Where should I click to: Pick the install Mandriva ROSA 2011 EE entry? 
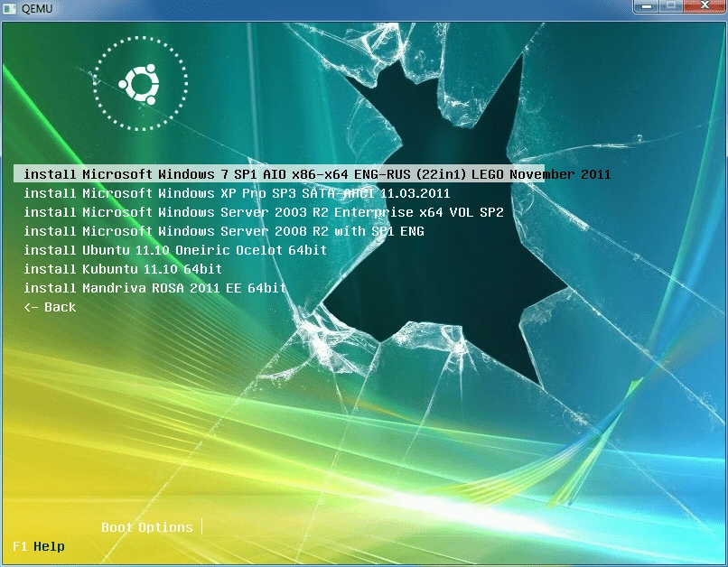tap(154, 288)
